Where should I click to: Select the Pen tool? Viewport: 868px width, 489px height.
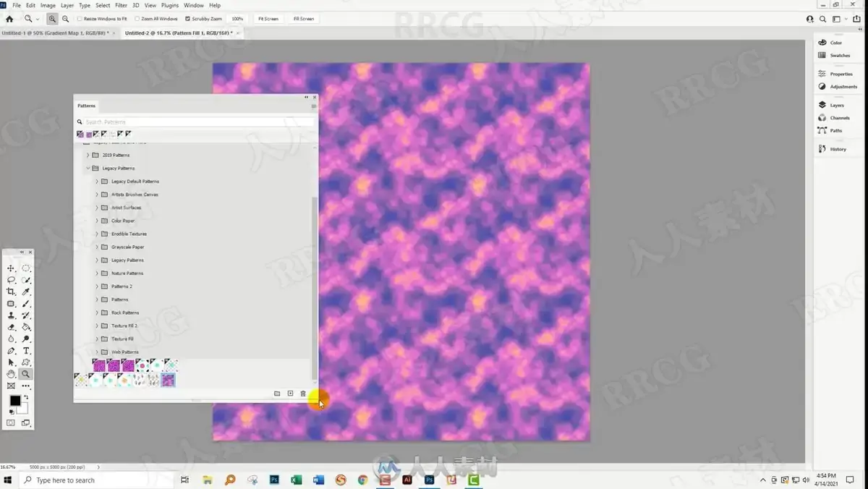(x=11, y=351)
